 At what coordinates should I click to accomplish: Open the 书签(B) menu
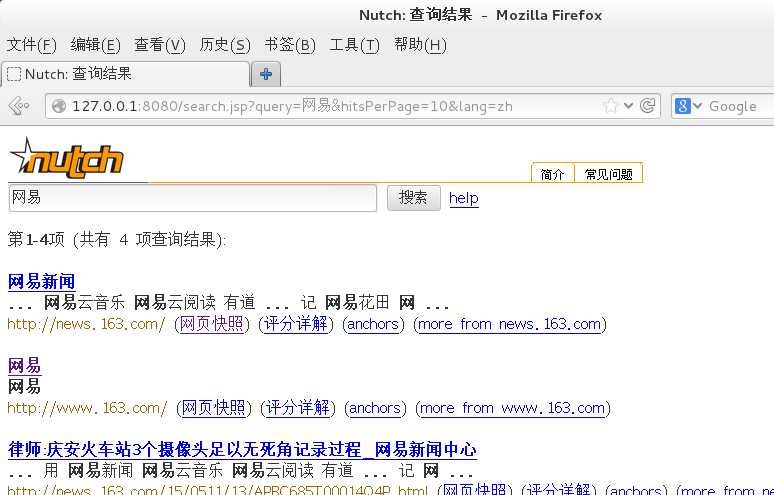(290, 45)
